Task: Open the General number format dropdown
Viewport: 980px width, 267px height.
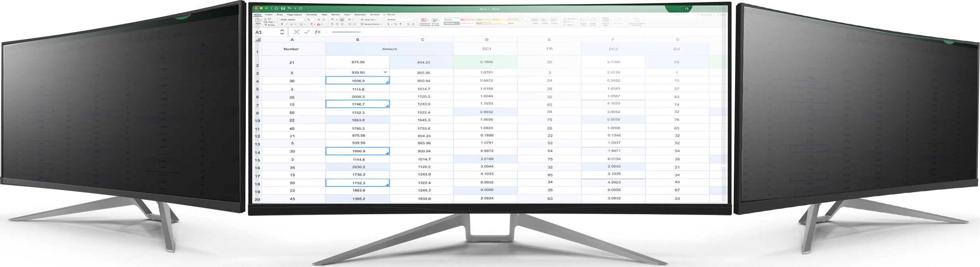Action: pos(400,19)
